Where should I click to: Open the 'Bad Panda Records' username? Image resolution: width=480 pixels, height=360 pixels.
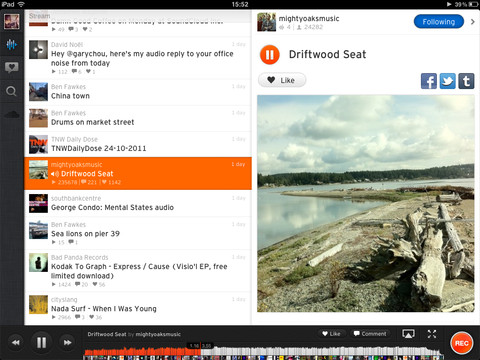[x=80, y=257]
